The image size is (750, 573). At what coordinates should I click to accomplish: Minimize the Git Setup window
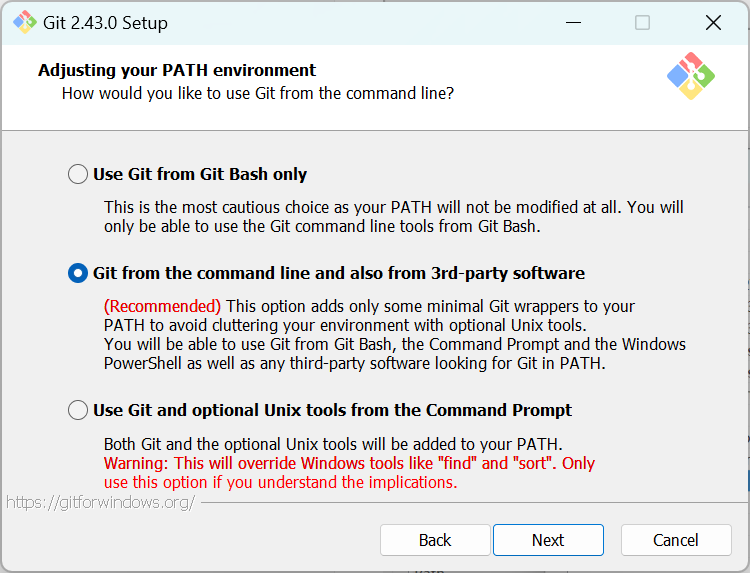click(x=573, y=22)
